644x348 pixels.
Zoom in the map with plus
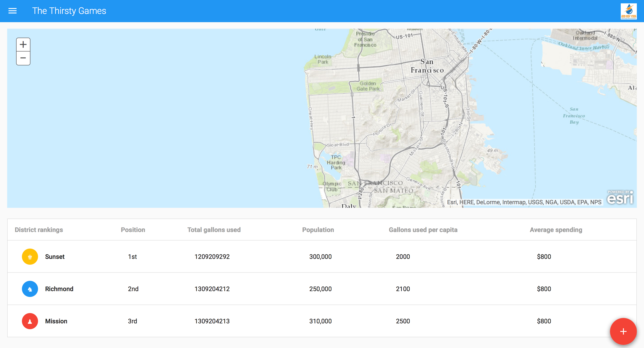click(23, 45)
